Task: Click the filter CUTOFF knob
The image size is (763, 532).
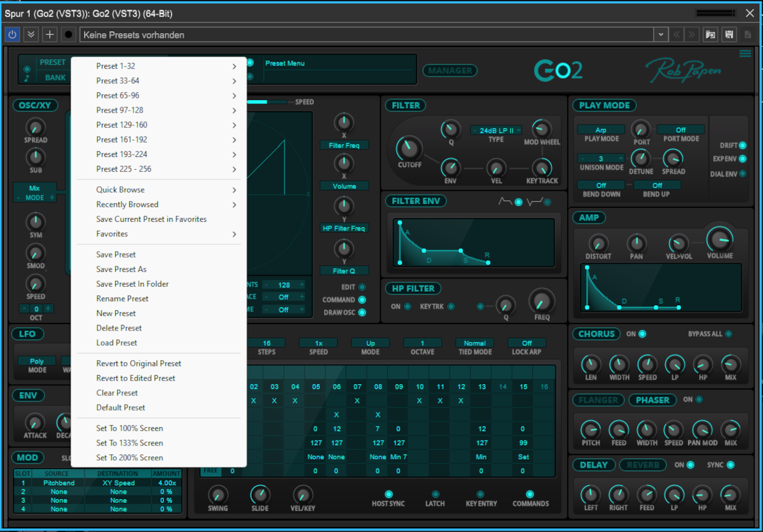Action: (x=409, y=149)
